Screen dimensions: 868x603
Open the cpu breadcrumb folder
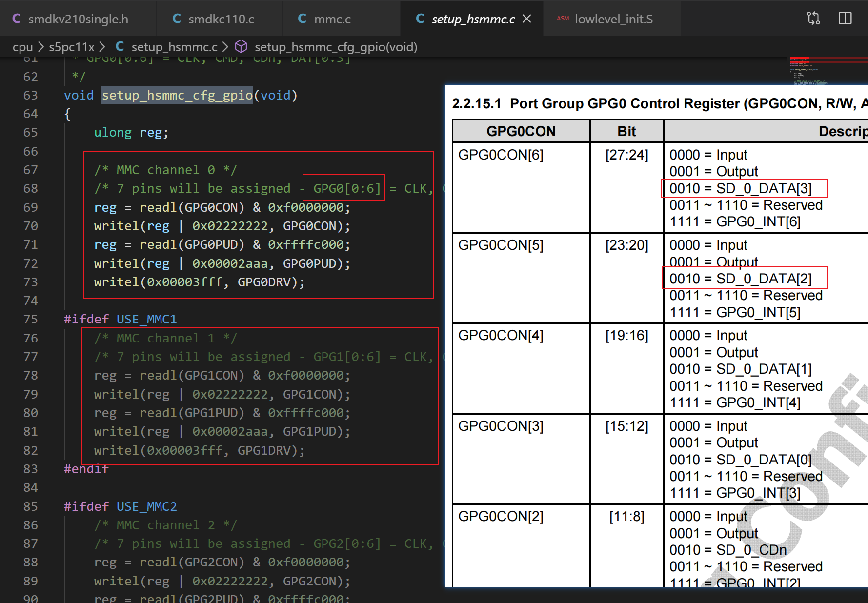(22, 47)
